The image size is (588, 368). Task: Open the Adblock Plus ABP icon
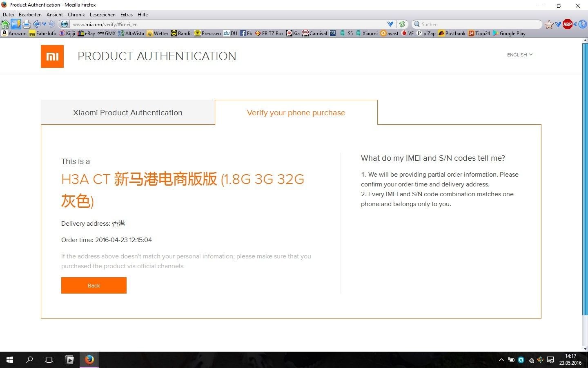(x=567, y=24)
